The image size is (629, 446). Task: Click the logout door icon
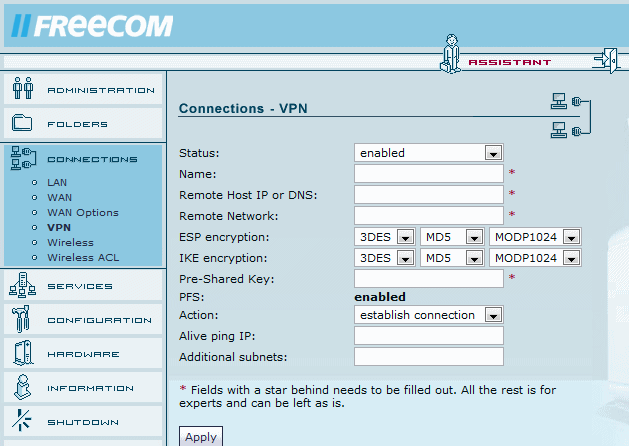click(x=605, y=59)
